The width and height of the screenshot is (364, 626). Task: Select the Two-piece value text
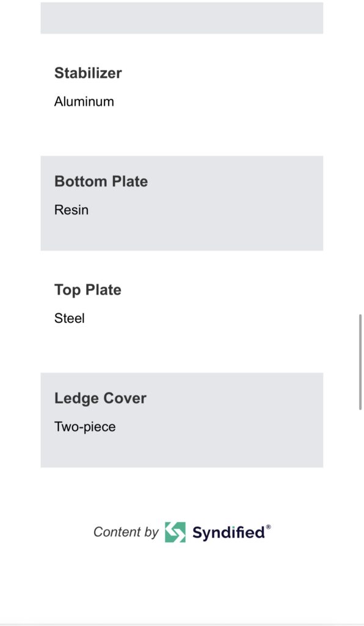coord(85,427)
